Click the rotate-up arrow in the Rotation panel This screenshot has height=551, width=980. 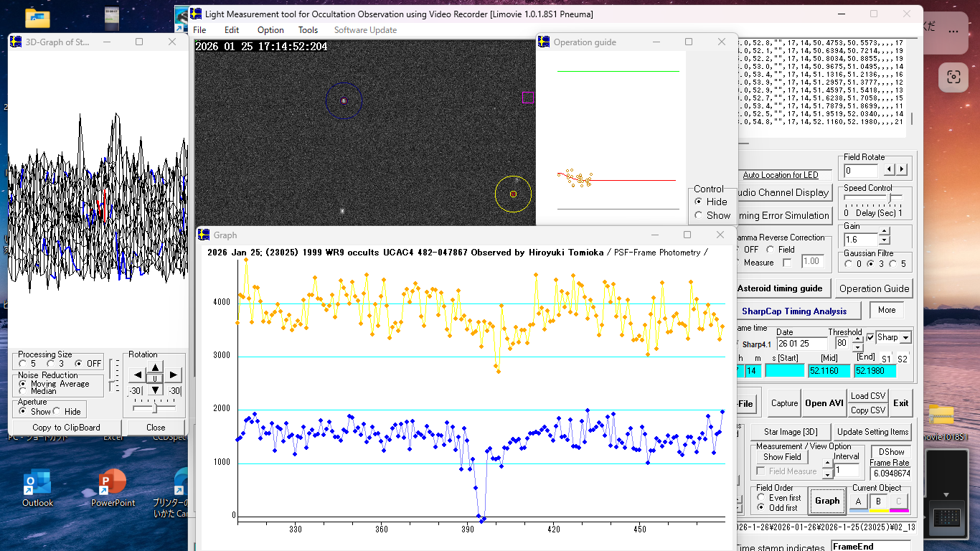(156, 367)
